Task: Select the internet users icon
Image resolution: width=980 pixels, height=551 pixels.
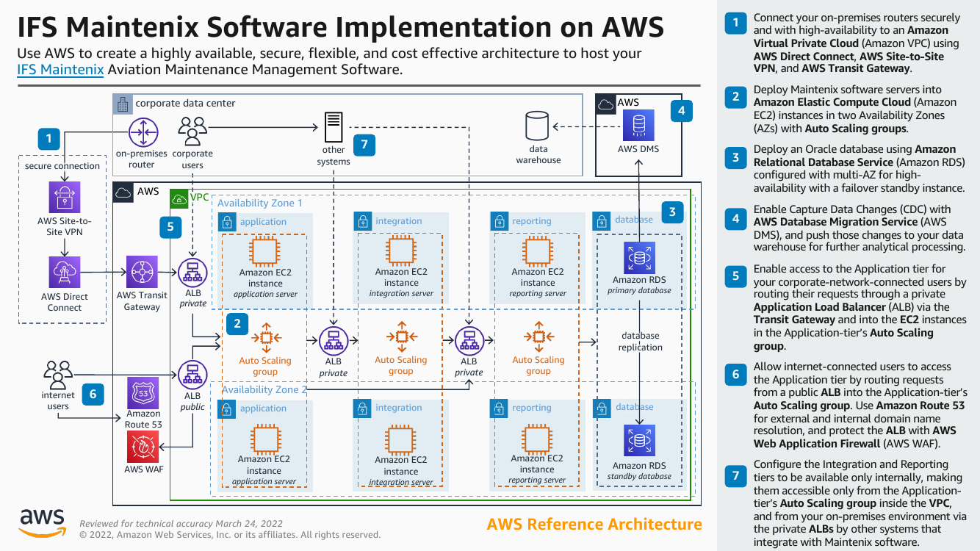Action: click(58, 375)
